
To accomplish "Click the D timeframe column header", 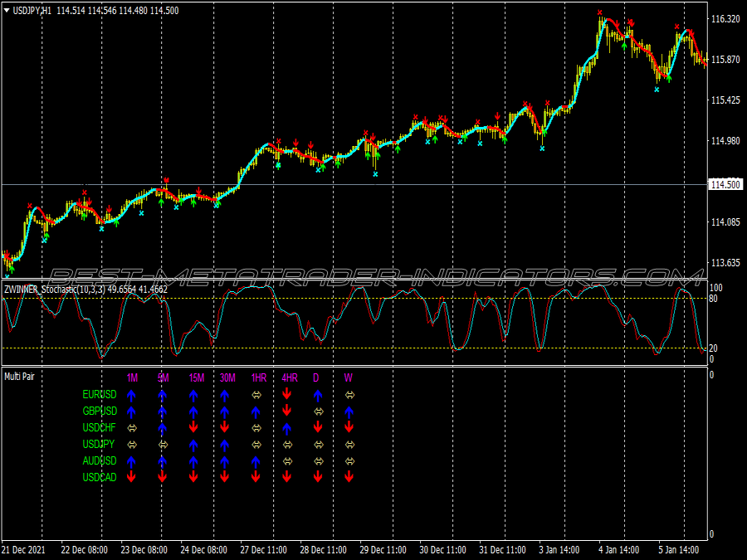I will click(316, 377).
